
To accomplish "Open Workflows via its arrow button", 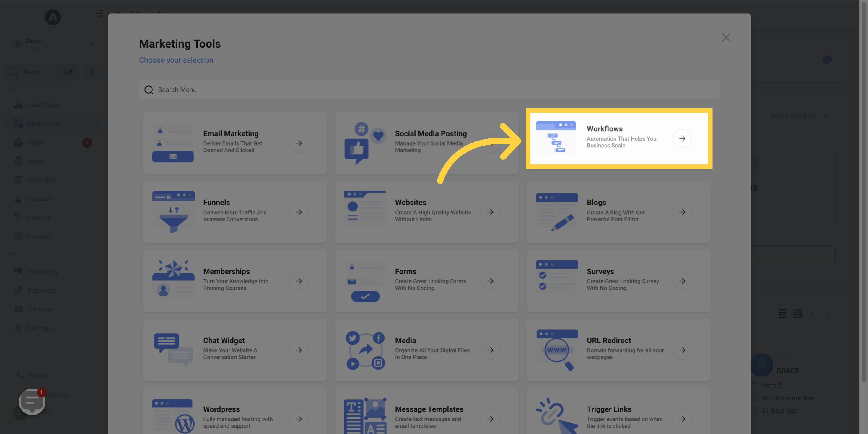I will pyautogui.click(x=683, y=138).
